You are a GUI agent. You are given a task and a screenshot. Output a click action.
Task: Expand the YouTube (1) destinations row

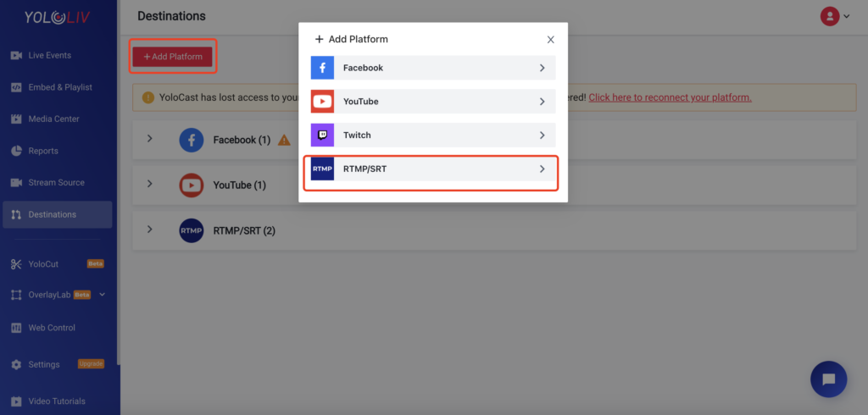[149, 183]
